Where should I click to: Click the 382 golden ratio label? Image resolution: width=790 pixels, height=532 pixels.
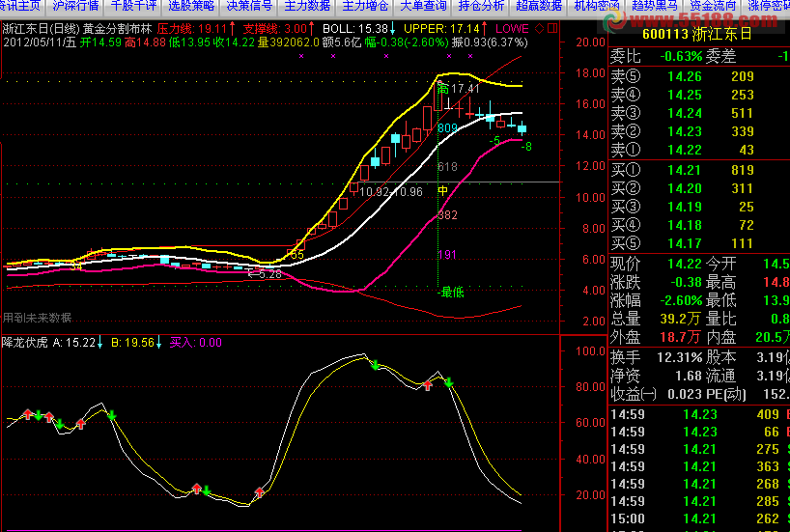[447, 215]
